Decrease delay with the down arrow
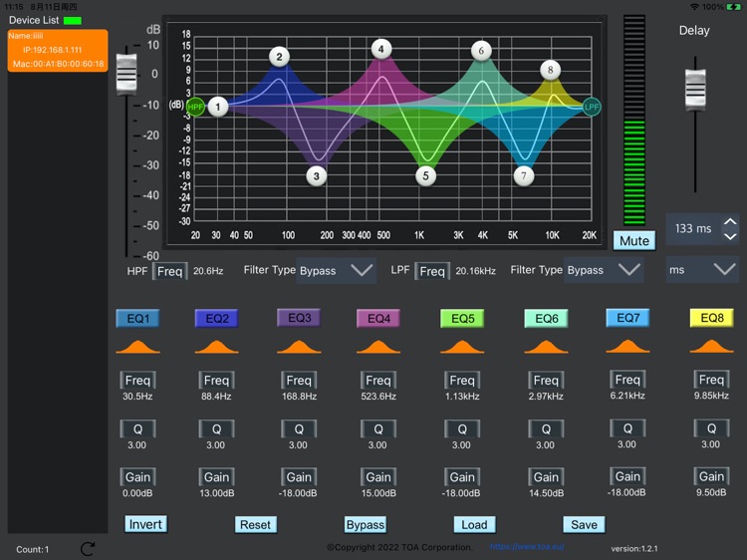 [730, 236]
